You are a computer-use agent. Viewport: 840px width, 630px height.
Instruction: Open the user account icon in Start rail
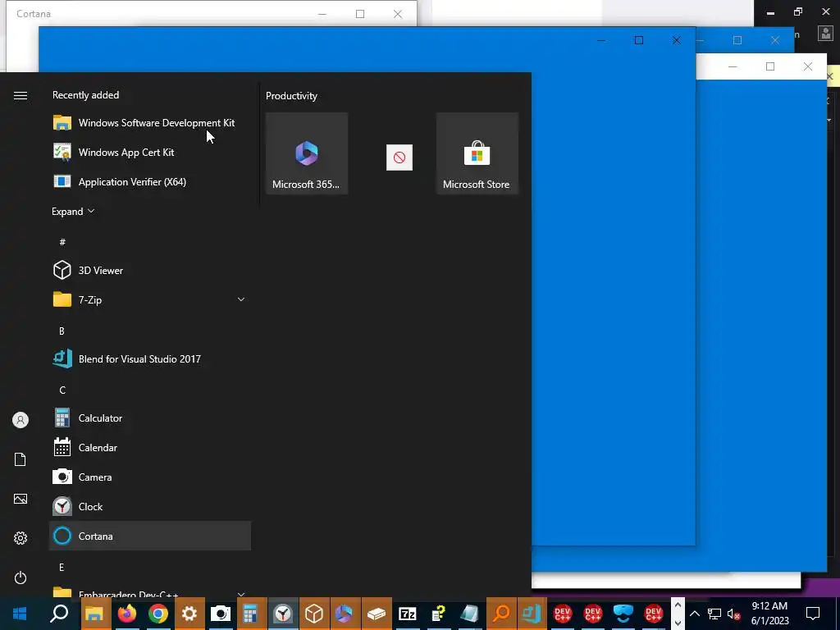pyautogui.click(x=21, y=420)
